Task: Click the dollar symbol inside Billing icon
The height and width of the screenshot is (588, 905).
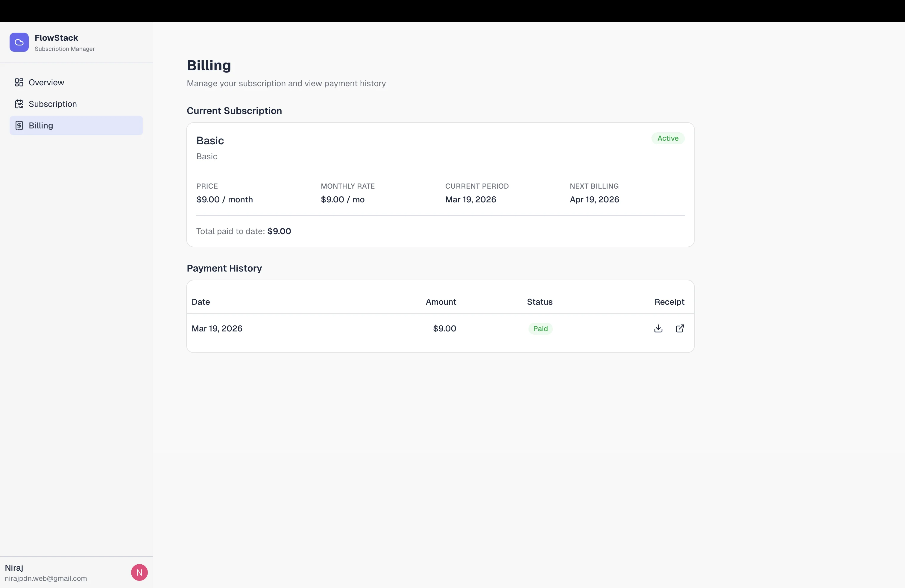Action: click(19, 125)
